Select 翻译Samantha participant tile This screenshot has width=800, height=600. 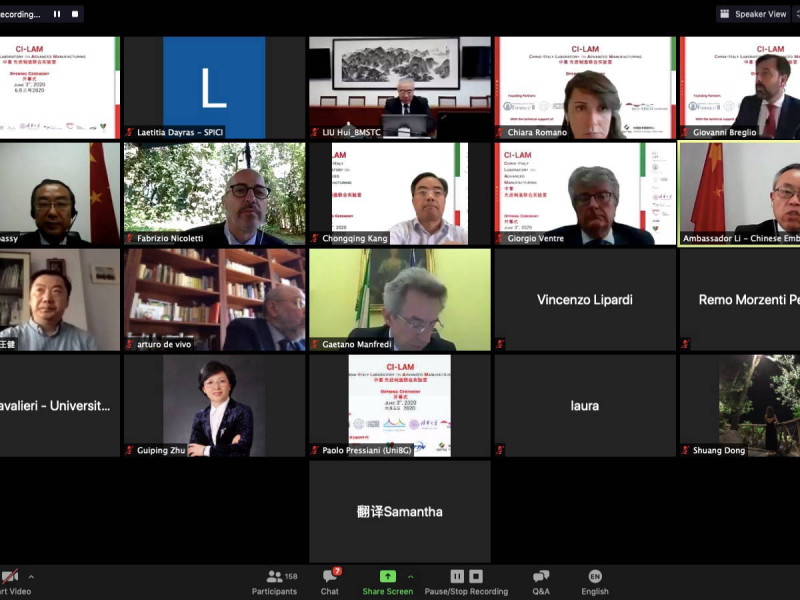[400, 512]
